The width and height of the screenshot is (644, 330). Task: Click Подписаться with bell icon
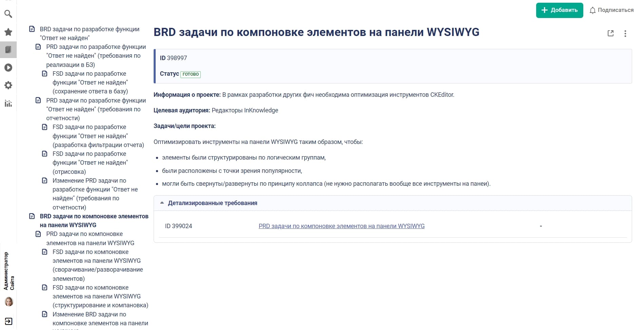click(x=611, y=10)
